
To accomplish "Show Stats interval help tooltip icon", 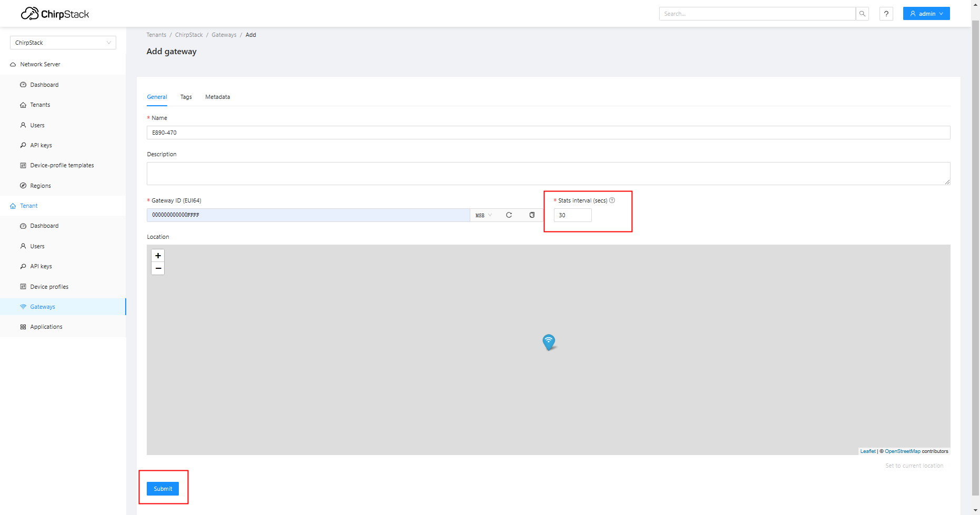I will point(612,200).
